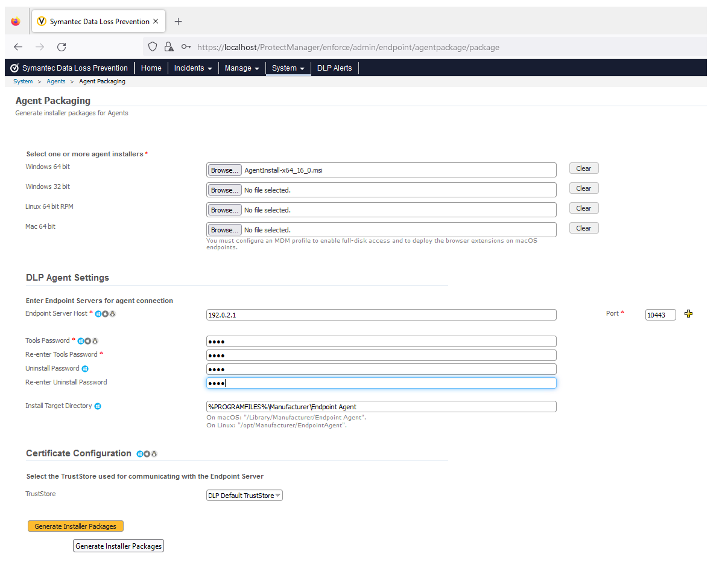Close the Symantec Data Loss Prevention tab
The image size is (728, 571).
click(156, 21)
